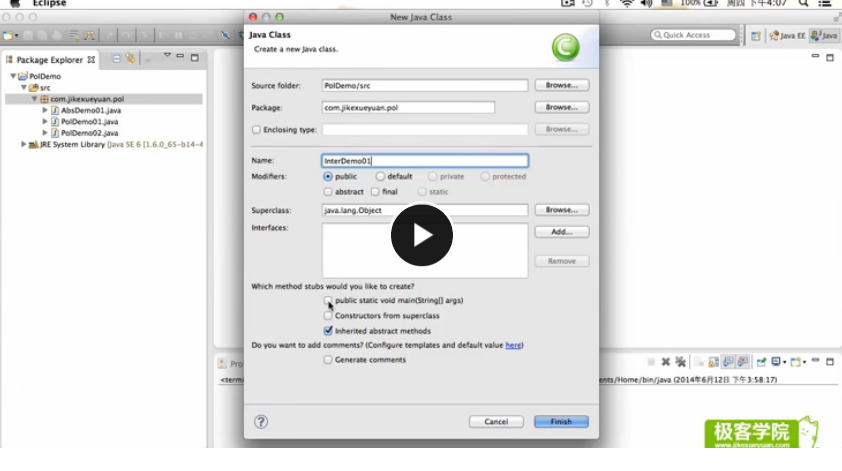Browse for Source folder
The width and height of the screenshot is (842, 471).
(x=562, y=85)
